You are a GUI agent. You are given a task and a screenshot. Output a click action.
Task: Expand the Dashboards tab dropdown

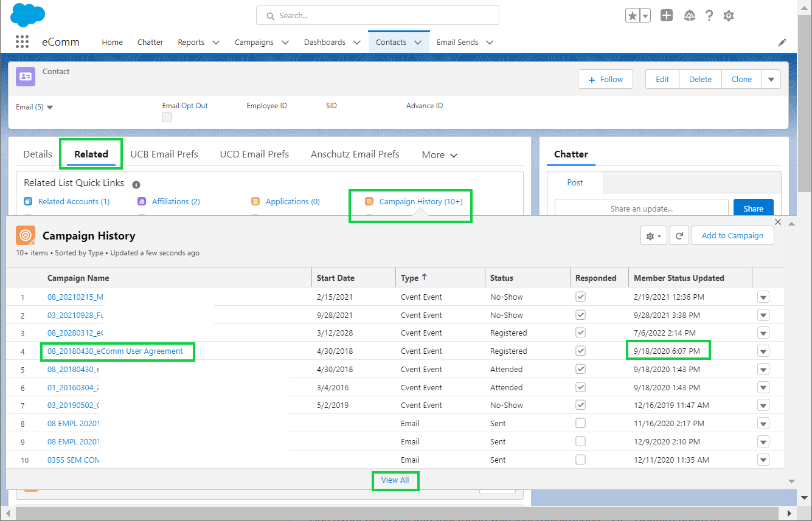point(356,43)
